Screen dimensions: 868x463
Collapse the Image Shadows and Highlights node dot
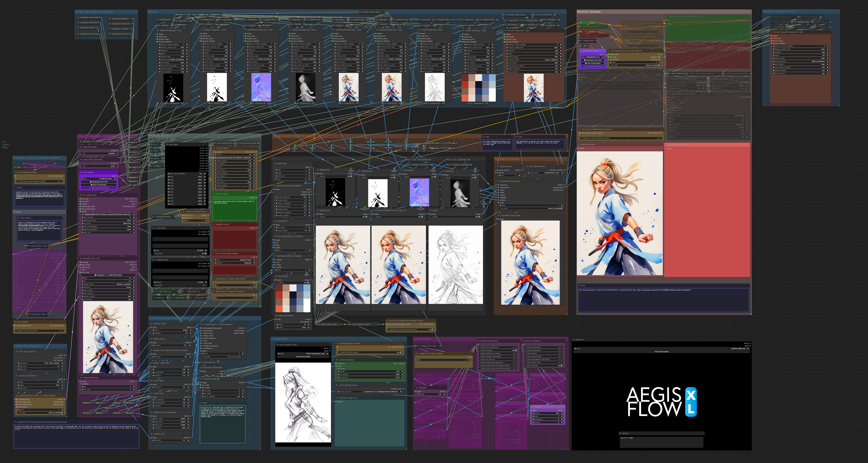[275, 186]
